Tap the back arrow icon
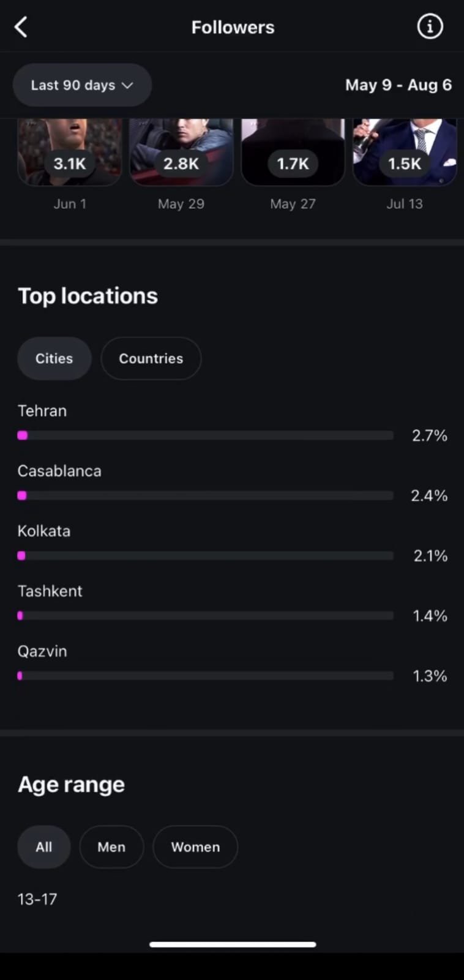This screenshot has height=980, width=464. [21, 27]
